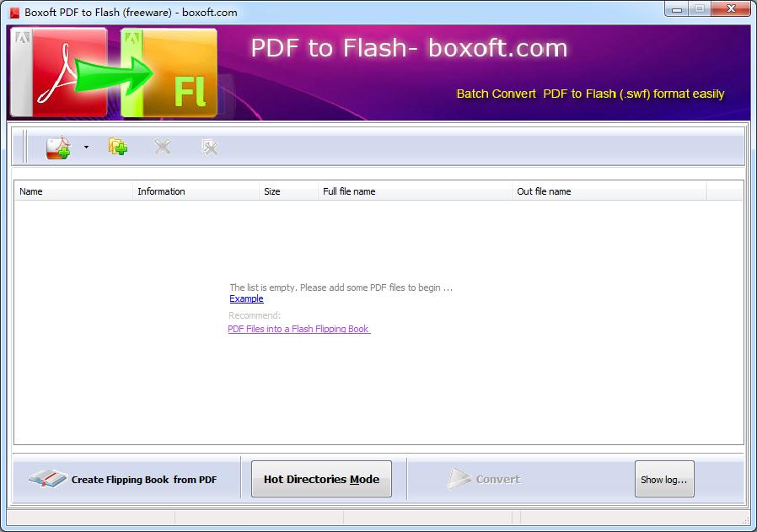Minimize the Boxoft window
Screen dimensions: 757x532
pyautogui.click(x=676, y=9)
